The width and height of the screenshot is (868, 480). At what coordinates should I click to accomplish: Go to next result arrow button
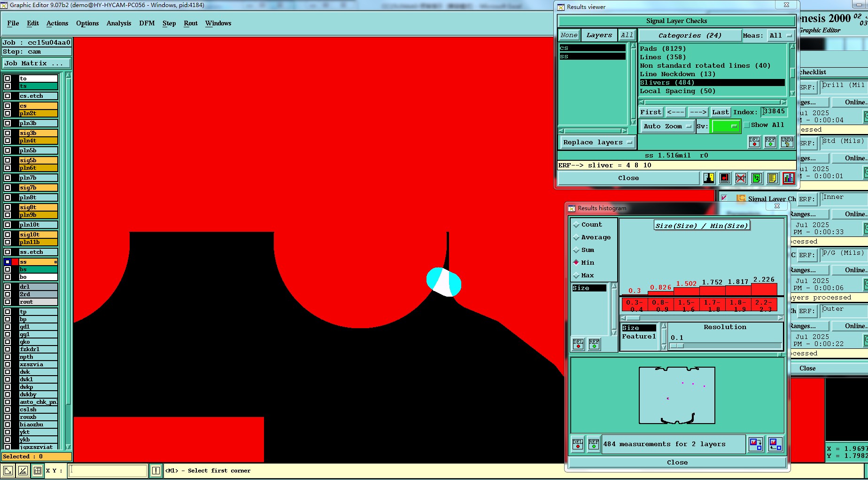(698, 112)
